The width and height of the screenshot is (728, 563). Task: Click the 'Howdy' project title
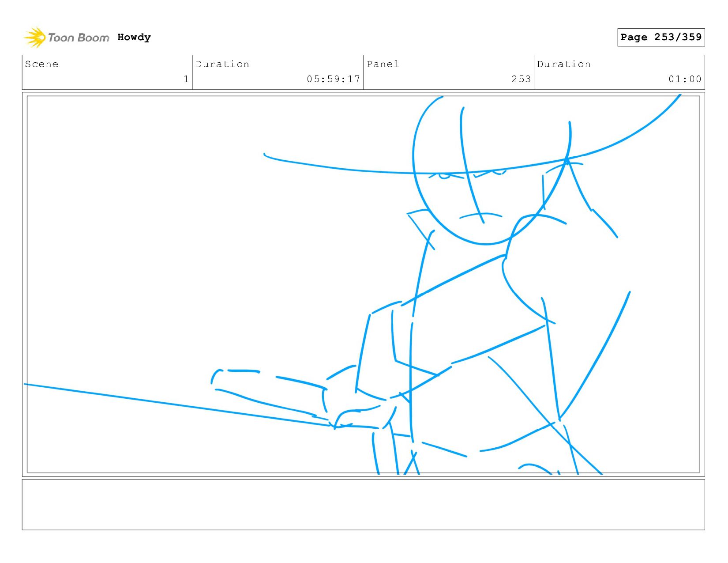coord(134,37)
